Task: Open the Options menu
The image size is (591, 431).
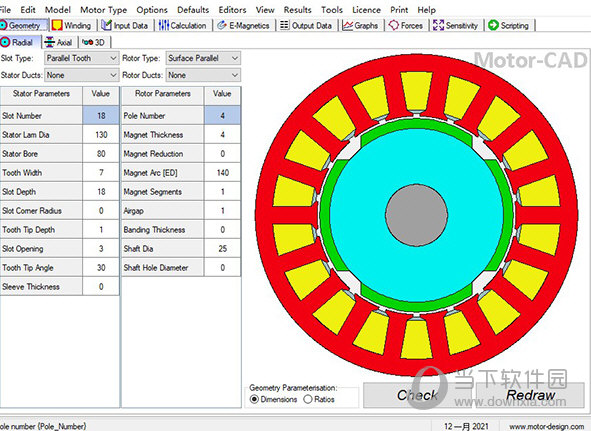Action: click(x=152, y=10)
